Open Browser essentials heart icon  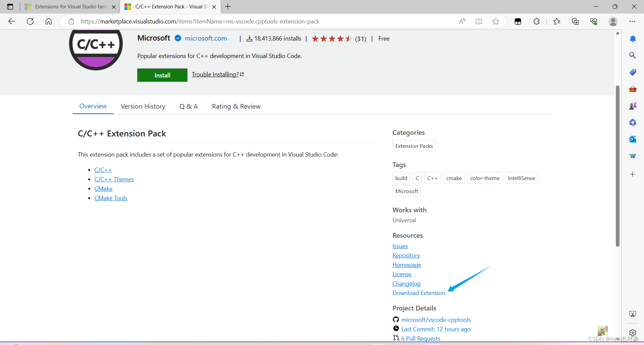click(x=594, y=21)
